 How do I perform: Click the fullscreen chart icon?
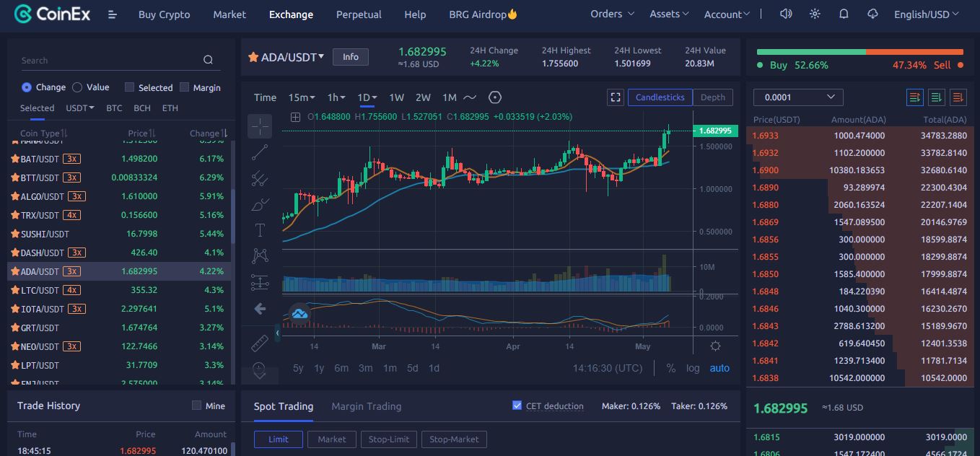coord(615,97)
